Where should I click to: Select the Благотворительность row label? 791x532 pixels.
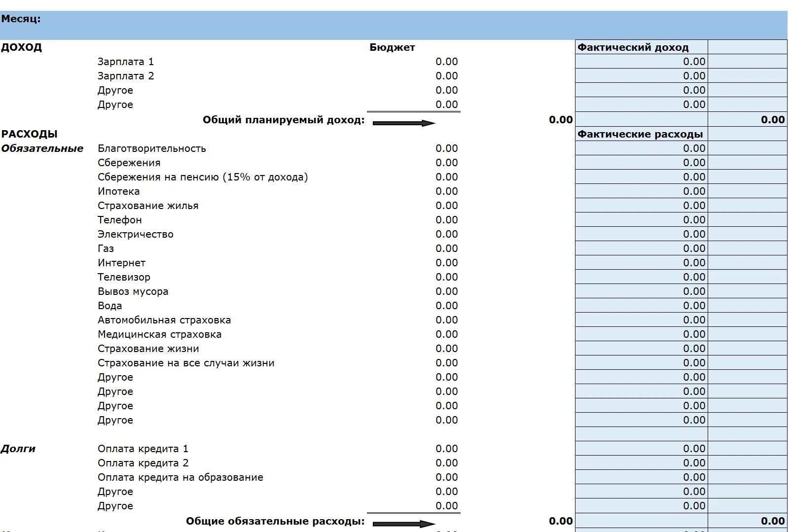click(x=152, y=148)
